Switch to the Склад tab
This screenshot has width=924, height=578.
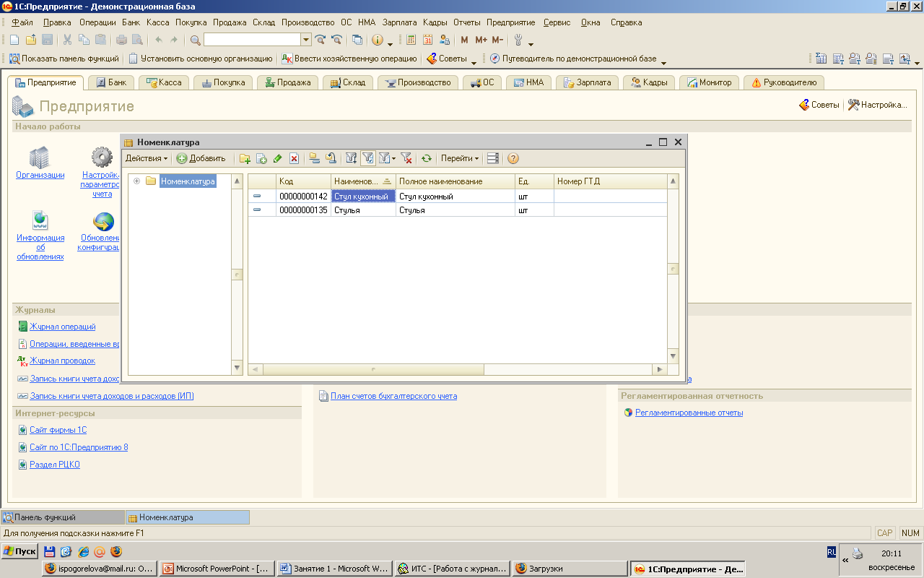(347, 82)
